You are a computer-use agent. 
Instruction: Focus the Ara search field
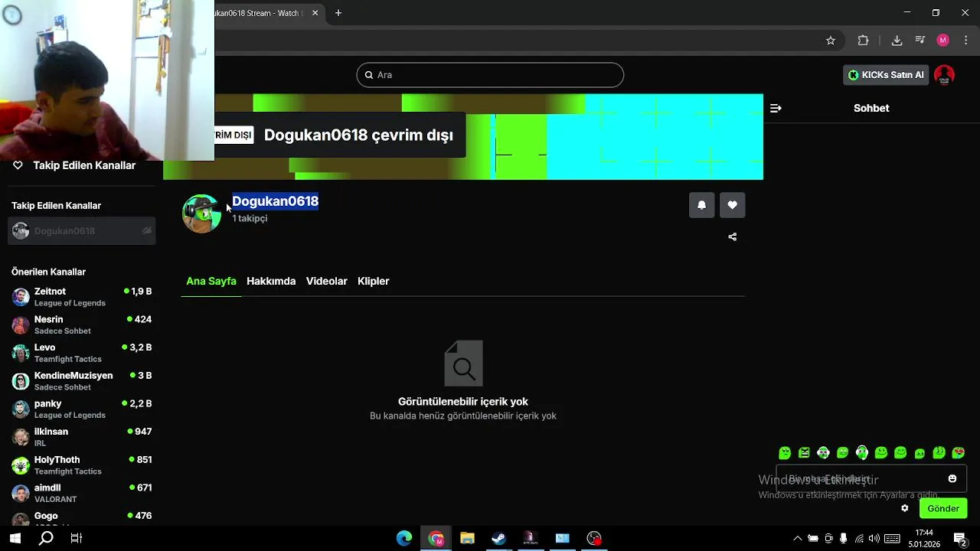tap(490, 75)
